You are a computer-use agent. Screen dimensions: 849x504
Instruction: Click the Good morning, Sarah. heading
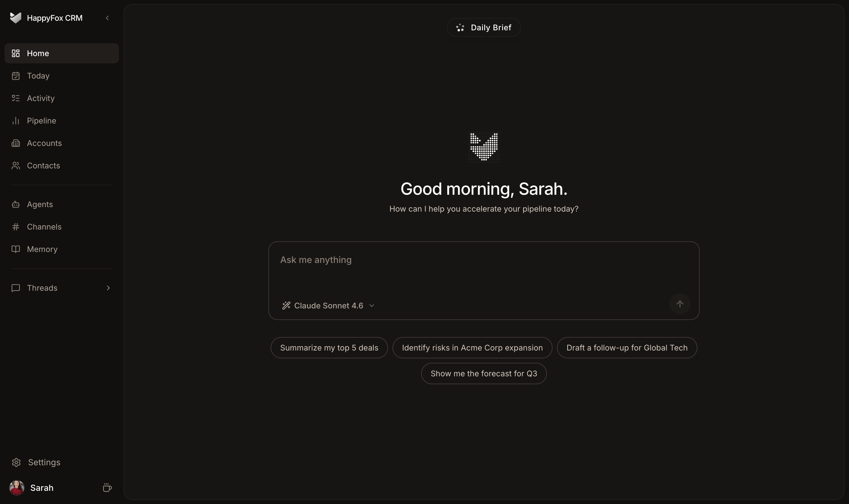484,189
